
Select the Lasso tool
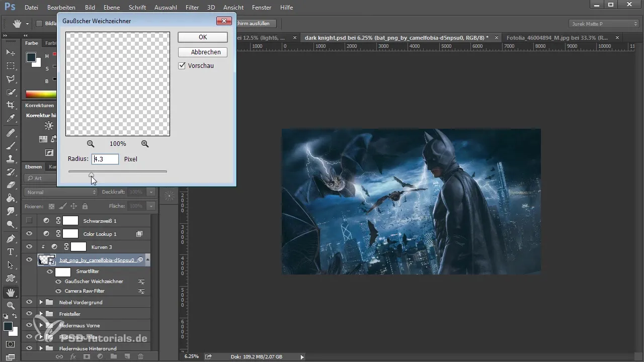click(x=10, y=79)
